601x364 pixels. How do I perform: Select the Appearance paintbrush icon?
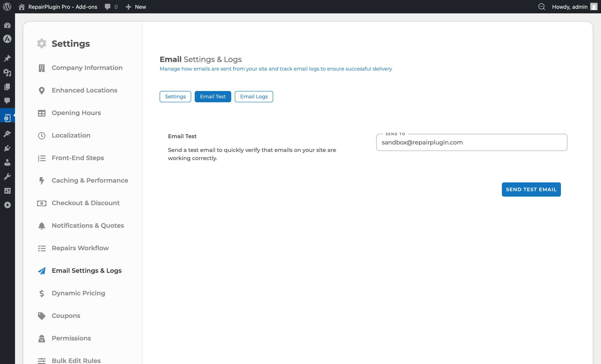[7, 134]
